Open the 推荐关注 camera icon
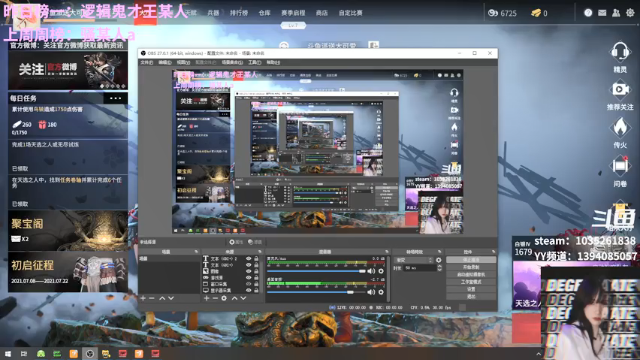 [x=620, y=90]
